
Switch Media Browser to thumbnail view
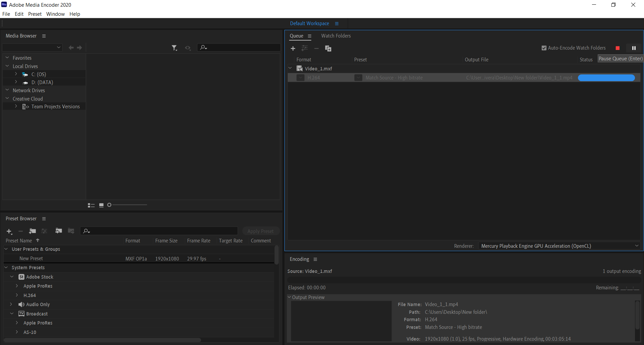(x=101, y=205)
